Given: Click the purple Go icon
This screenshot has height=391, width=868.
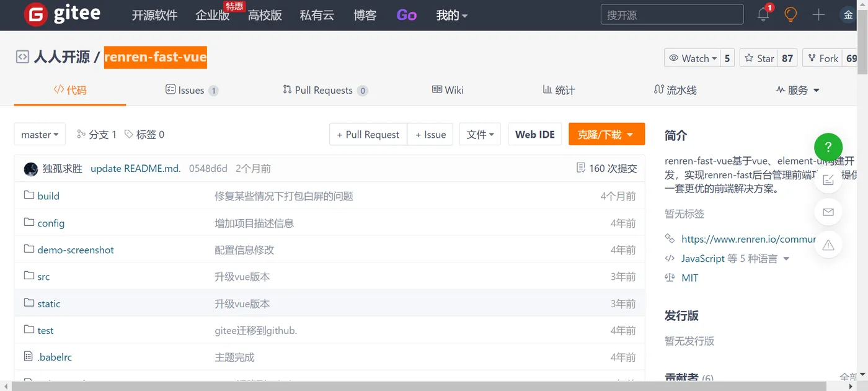Looking at the screenshot, I should [406, 15].
